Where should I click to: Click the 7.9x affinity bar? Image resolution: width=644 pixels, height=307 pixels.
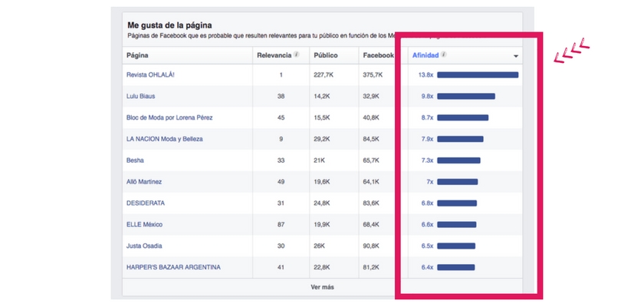(x=460, y=139)
